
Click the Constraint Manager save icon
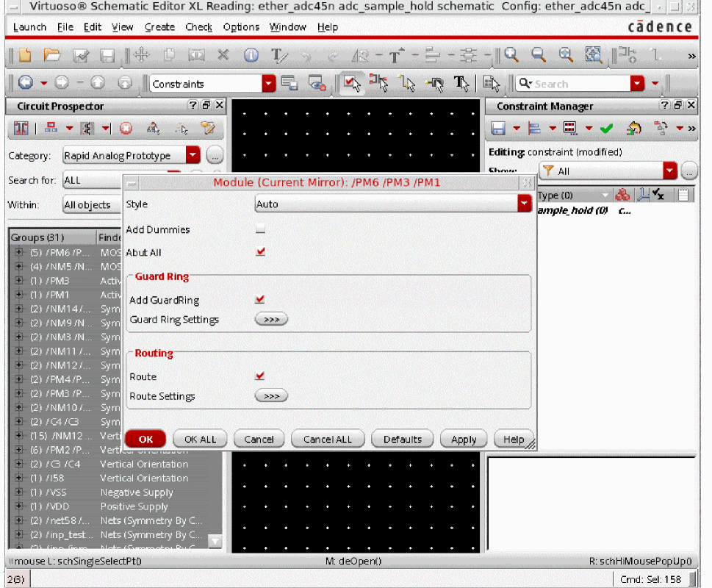pos(498,129)
